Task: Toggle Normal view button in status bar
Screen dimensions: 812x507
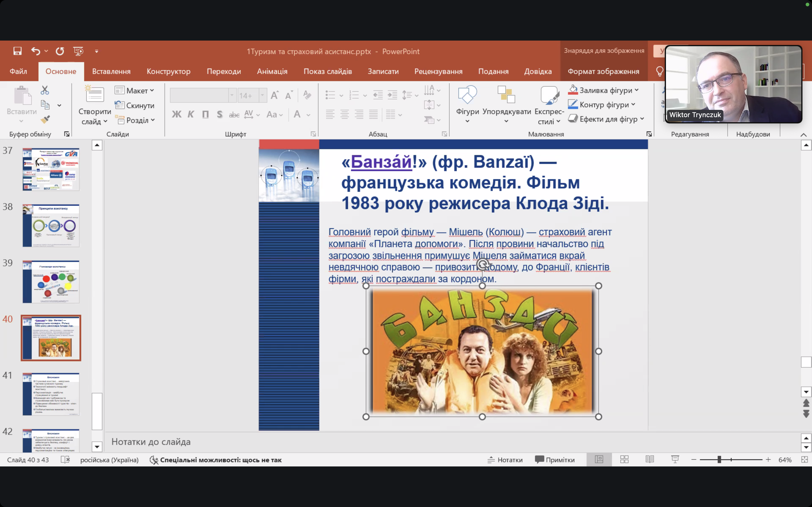Action: pyautogui.click(x=599, y=459)
